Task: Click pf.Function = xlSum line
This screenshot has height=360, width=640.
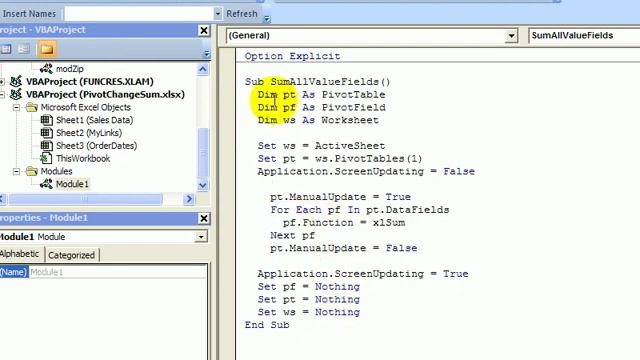Action: [x=344, y=222]
